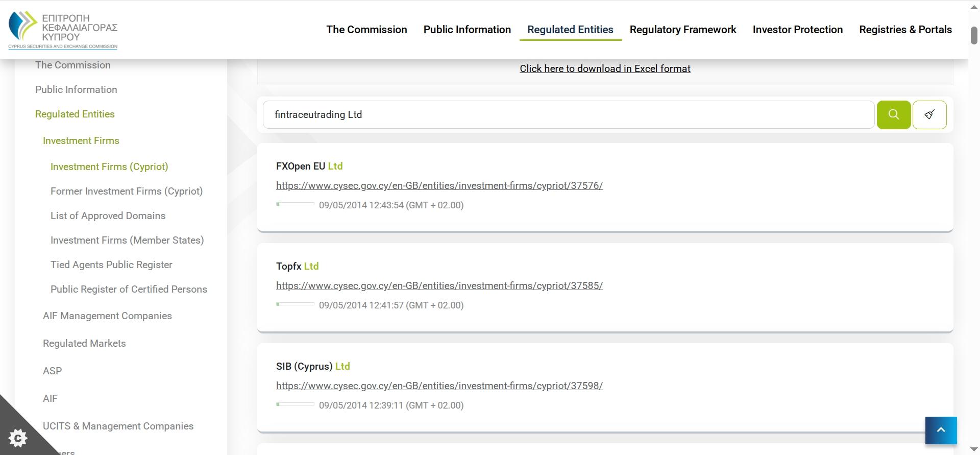Open the cypriot/37598 URL link
The image size is (980, 455).
[x=439, y=386]
